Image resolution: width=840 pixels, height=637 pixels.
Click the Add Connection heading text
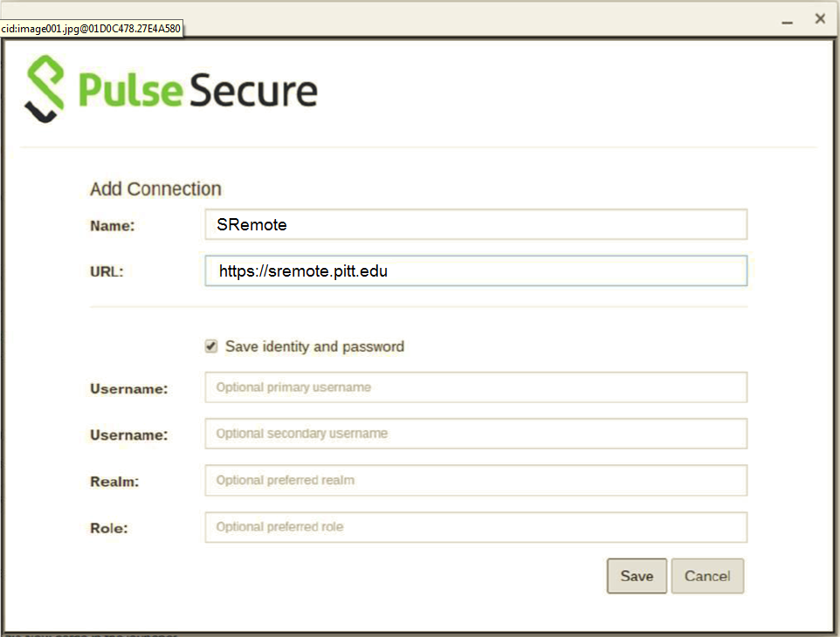pos(155,189)
